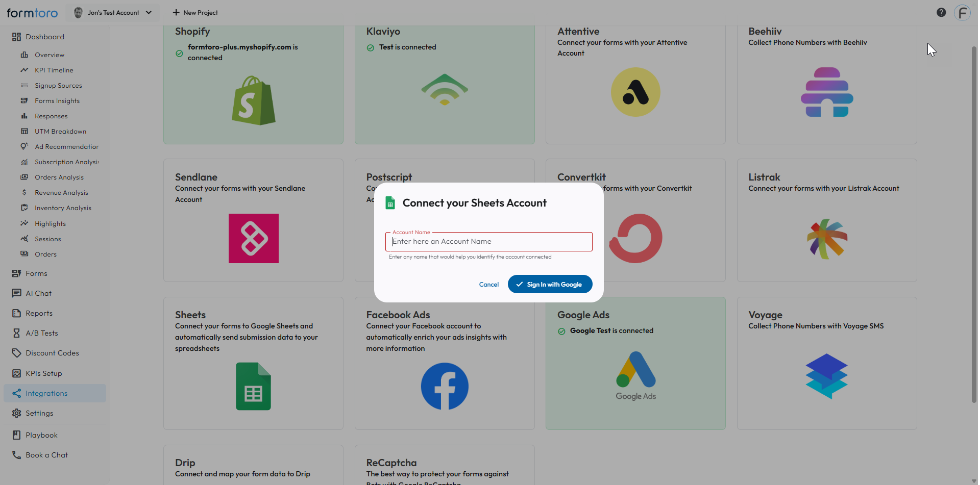Image resolution: width=980 pixels, height=485 pixels.
Task: Open Responses in the sidebar
Action: click(x=51, y=116)
